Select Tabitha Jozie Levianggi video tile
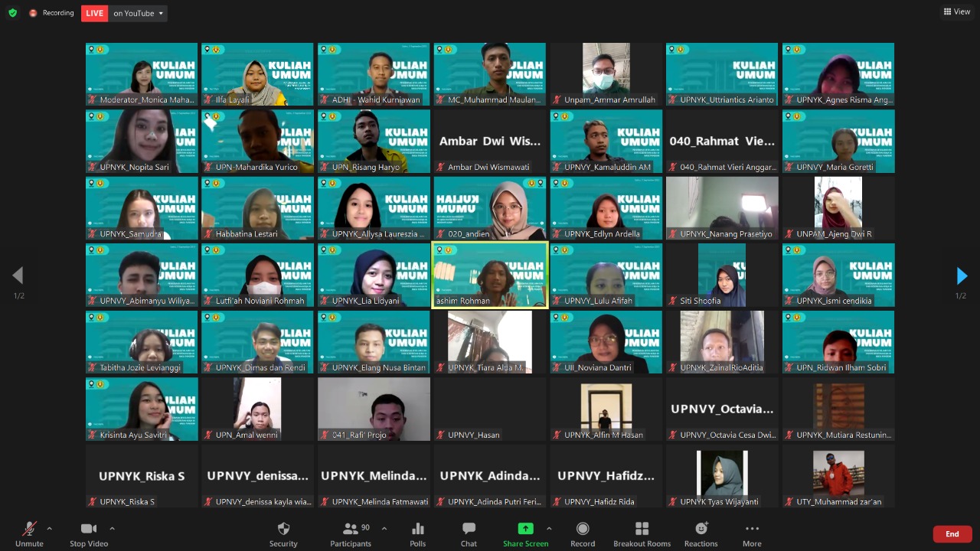 click(142, 342)
